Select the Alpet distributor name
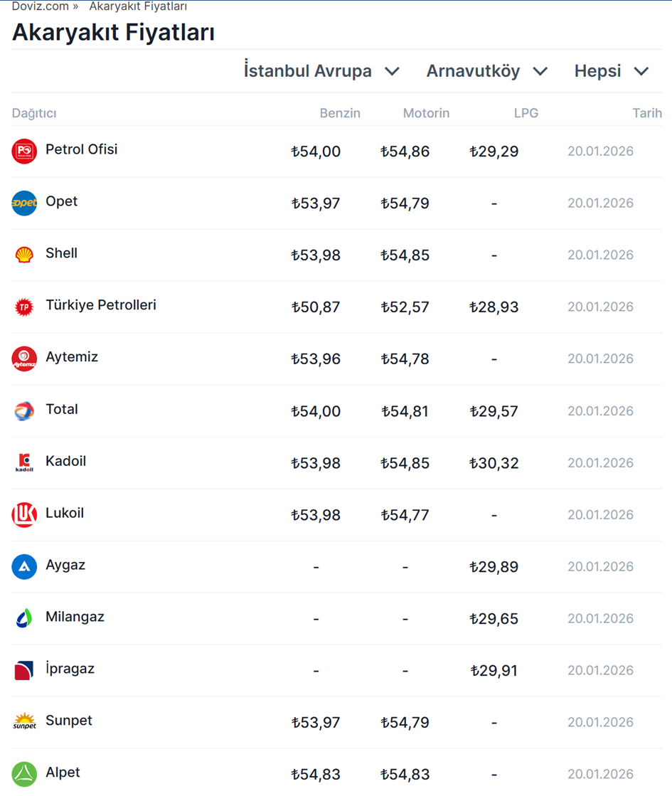 63,773
